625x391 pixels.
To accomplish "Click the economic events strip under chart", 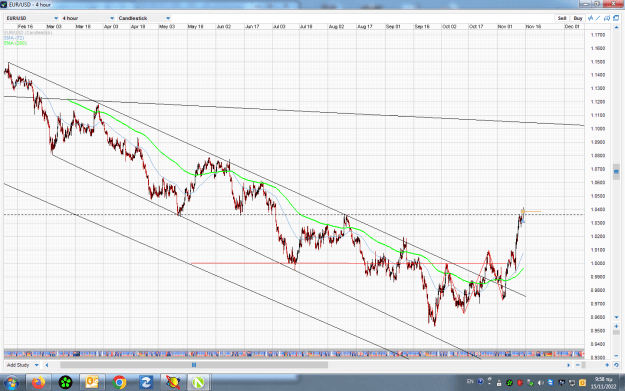I will 294,354.
